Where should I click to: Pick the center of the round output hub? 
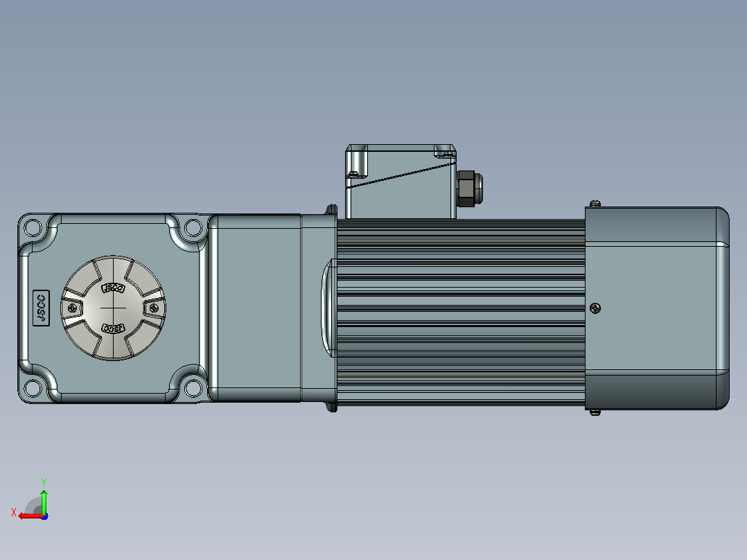[x=114, y=308]
